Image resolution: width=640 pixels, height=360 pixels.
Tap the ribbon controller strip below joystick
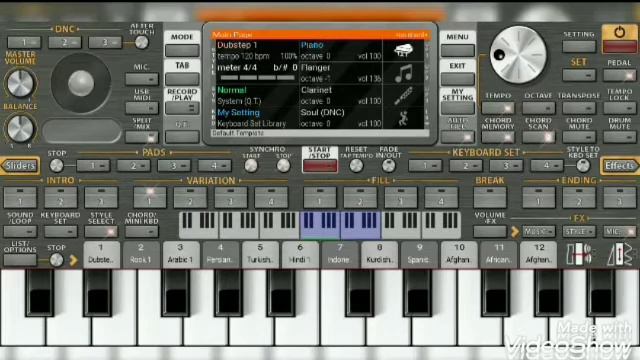pyautogui.click(x=82, y=131)
